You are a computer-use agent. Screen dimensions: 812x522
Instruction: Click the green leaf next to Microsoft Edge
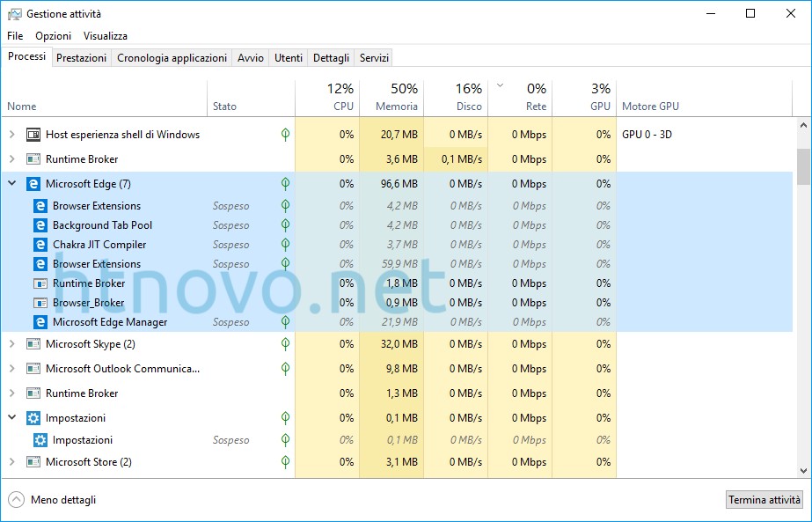coord(284,184)
